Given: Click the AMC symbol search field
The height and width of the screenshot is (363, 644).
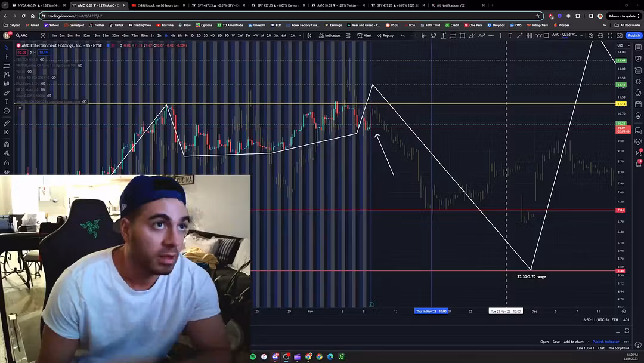Looking at the screenshot, I should (x=24, y=35).
